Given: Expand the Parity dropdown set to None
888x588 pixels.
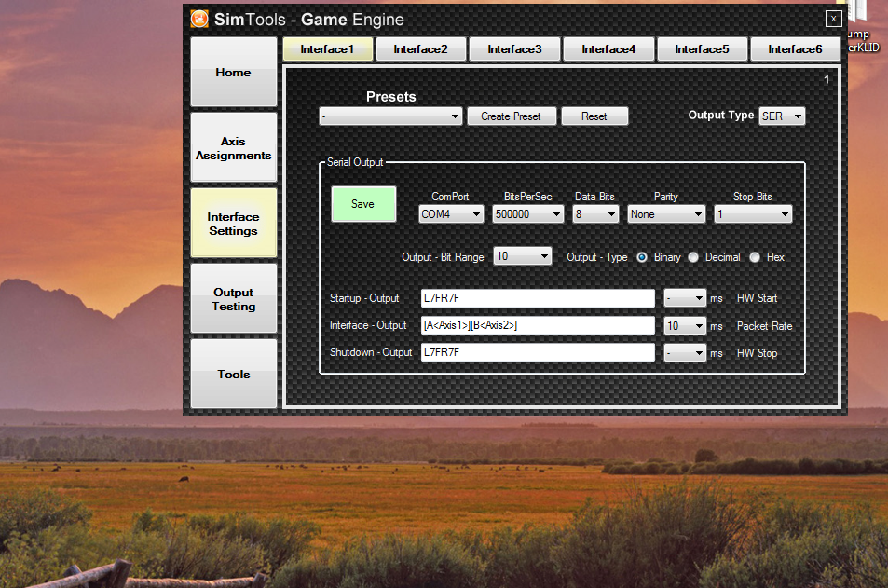Looking at the screenshot, I should (x=666, y=214).
